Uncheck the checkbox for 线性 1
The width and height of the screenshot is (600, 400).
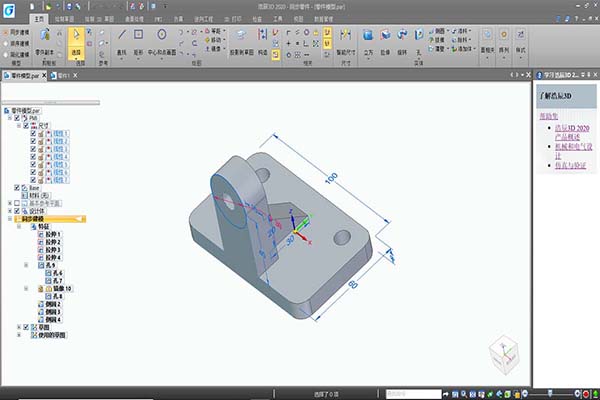(x=33, y=133)
